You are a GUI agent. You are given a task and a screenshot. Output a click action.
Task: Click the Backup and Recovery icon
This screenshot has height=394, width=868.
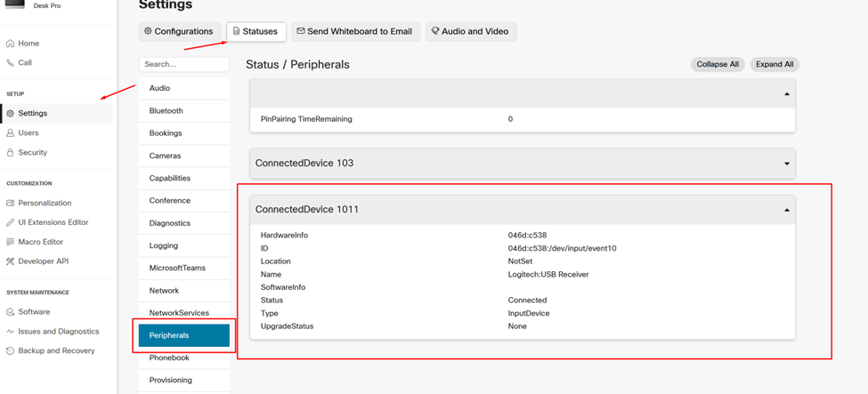pyautogui.click(x=11, y=351)
